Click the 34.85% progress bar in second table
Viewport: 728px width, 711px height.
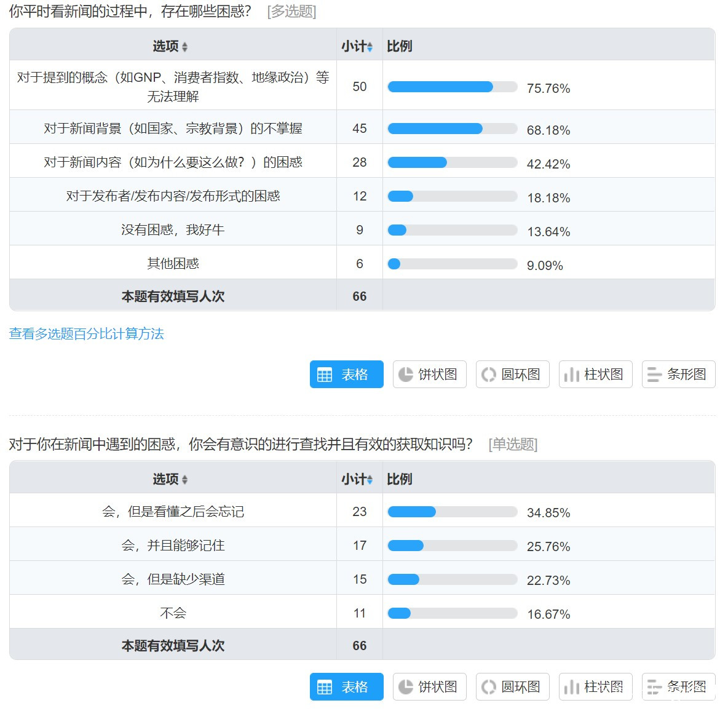coord(453,512)
